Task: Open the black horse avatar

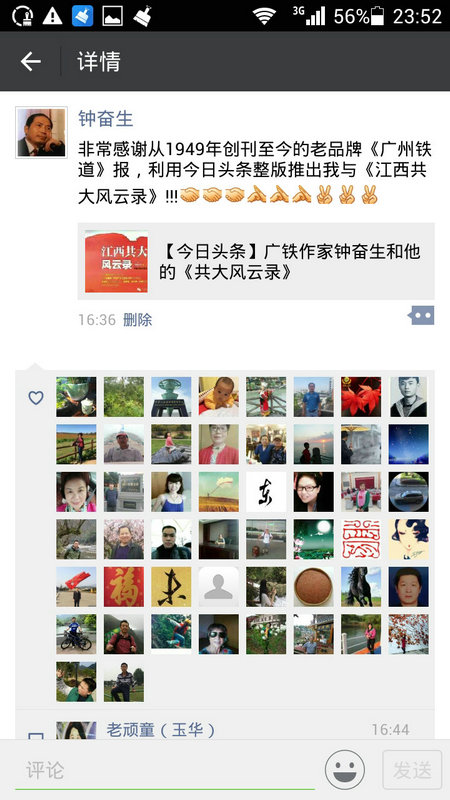Action: [361, 587]
